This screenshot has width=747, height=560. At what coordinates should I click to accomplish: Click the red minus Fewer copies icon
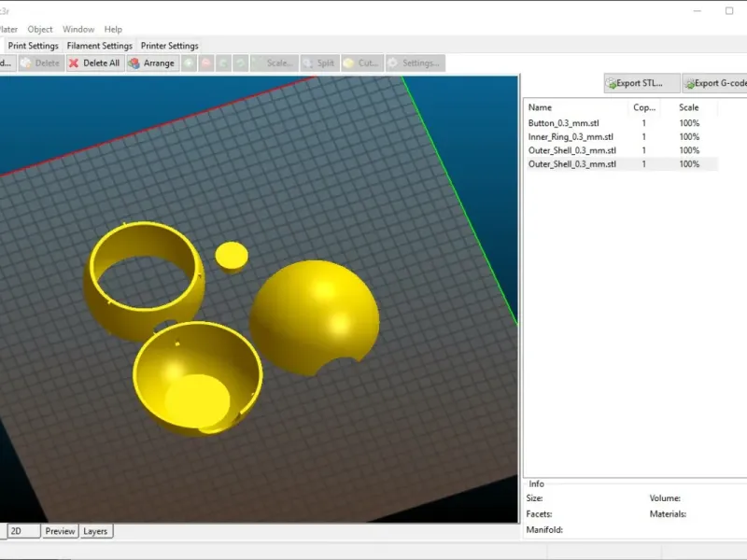coord(206,63)
